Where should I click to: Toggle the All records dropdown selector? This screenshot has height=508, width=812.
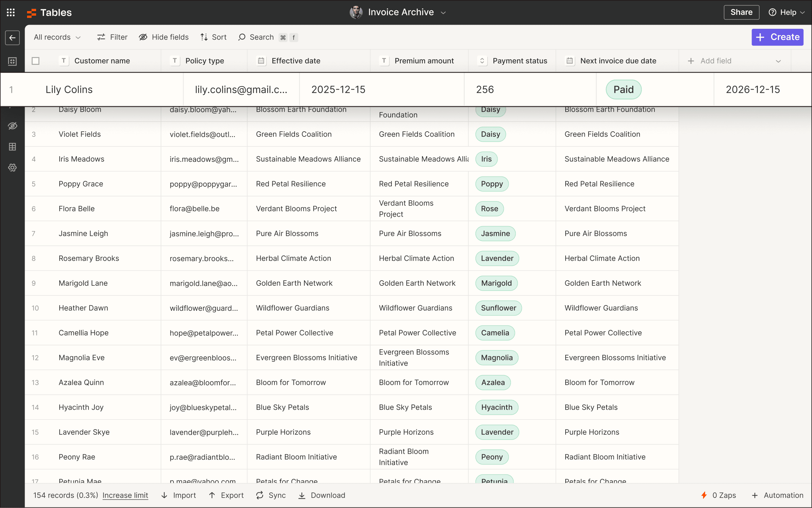(x=57, y=37)
